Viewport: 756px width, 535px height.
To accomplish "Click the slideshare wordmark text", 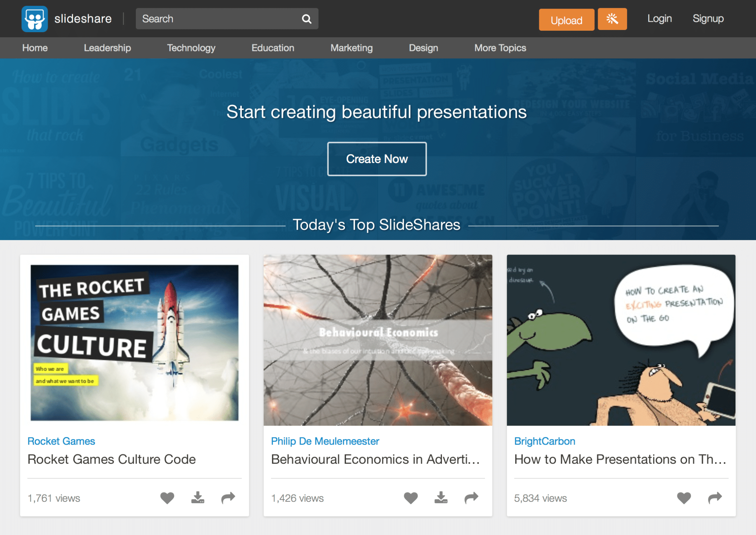I will tap(83, 18).
